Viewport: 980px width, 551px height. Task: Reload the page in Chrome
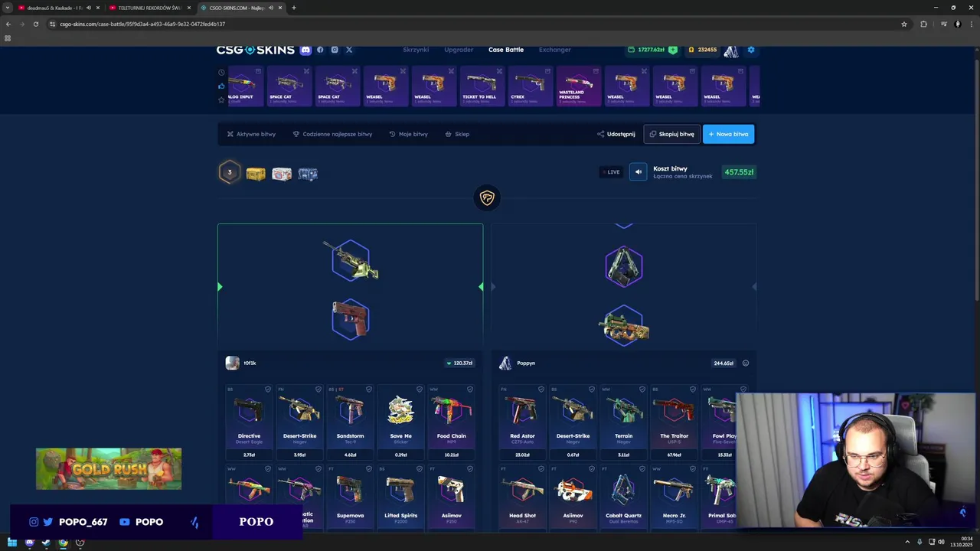[35, 24]
